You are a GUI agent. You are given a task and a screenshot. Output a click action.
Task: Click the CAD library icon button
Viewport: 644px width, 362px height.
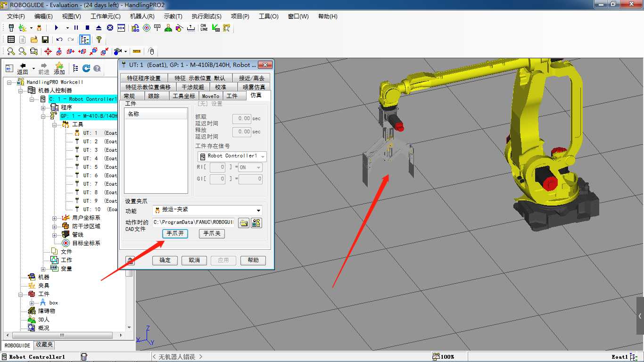[256, 222]
